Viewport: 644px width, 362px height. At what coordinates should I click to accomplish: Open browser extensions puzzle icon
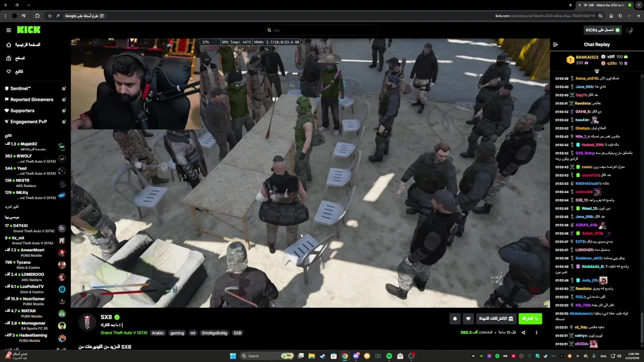click(x=37, y=16)
